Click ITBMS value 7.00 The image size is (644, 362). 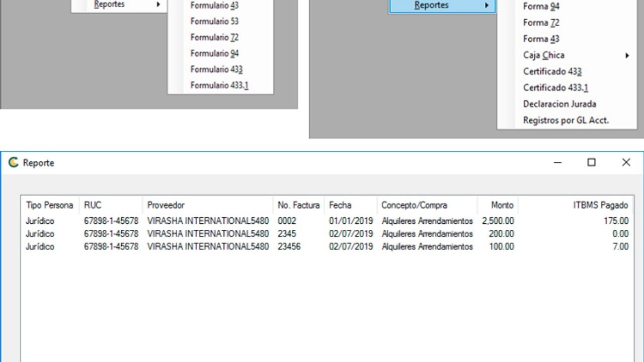pyautogui.click(x=620, y=247)
